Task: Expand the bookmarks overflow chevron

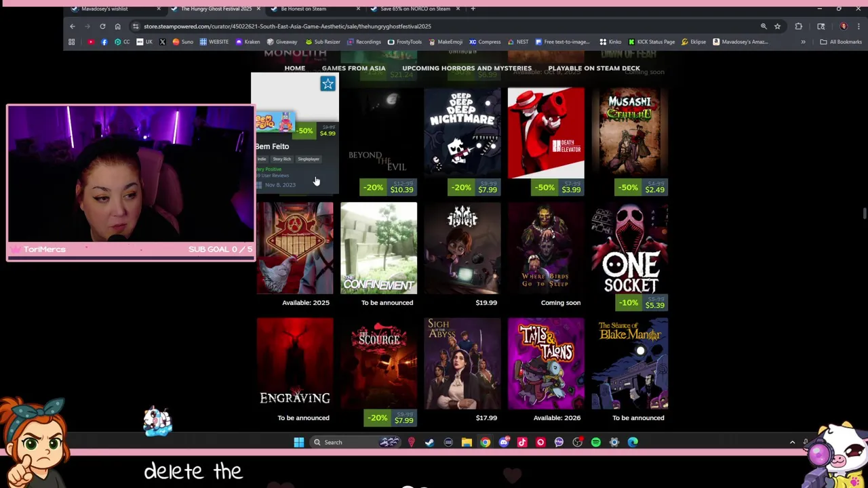Action: [x=803, y=42]
